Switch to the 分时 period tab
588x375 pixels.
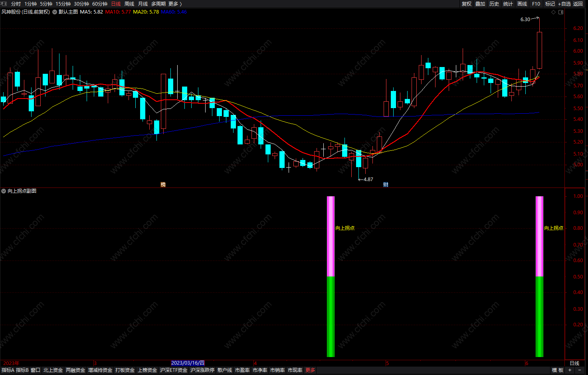click(x=16, y=4)
